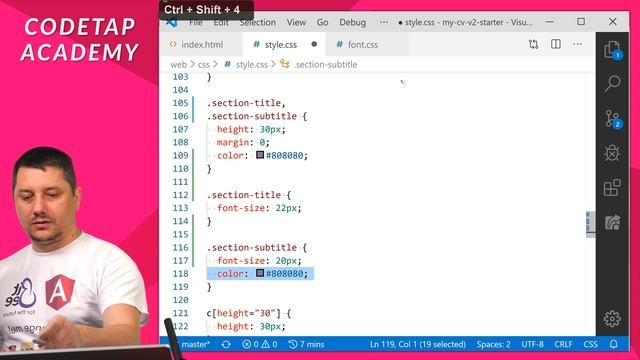Change file encoding via UTF-8

pyautogui.click(x=532, y=344)
